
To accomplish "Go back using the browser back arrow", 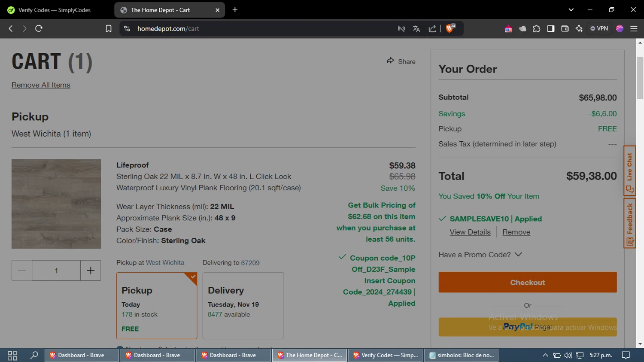I will pyautogui.click(x=11, y=29).
